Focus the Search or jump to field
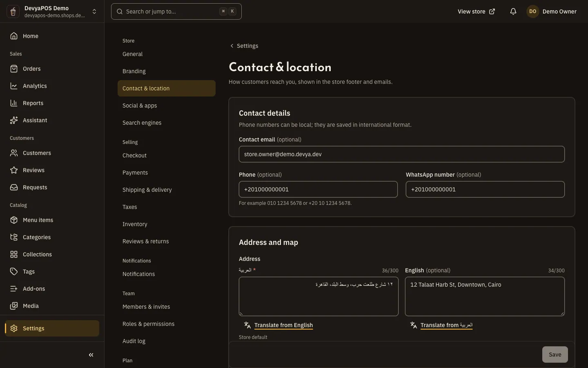The width and height of the screenshot is (588, 368). click(x=176, y=11)
